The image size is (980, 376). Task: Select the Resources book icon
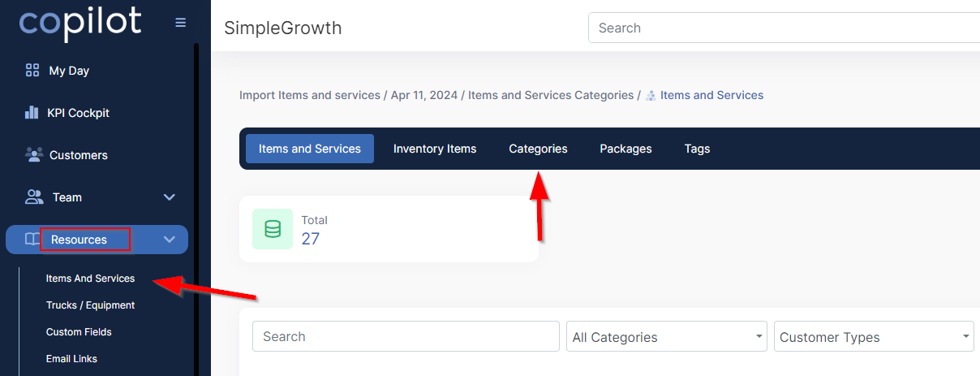point(32,240)
